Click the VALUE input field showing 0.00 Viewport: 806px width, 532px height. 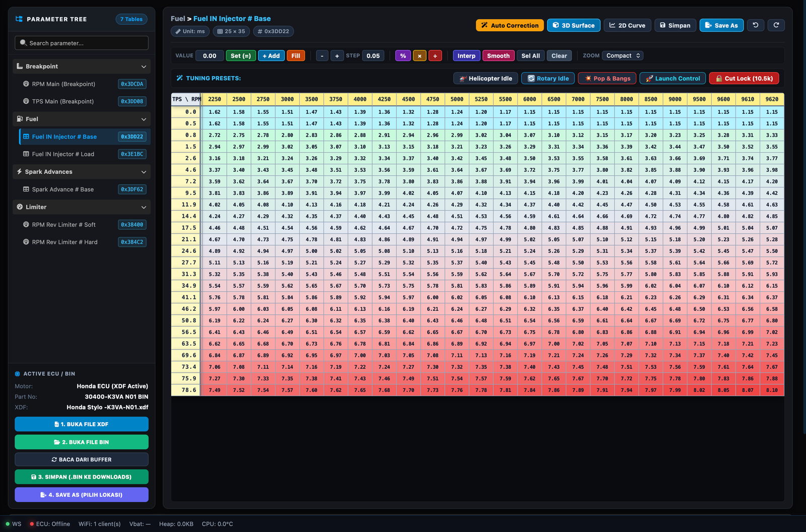point(210,56)
